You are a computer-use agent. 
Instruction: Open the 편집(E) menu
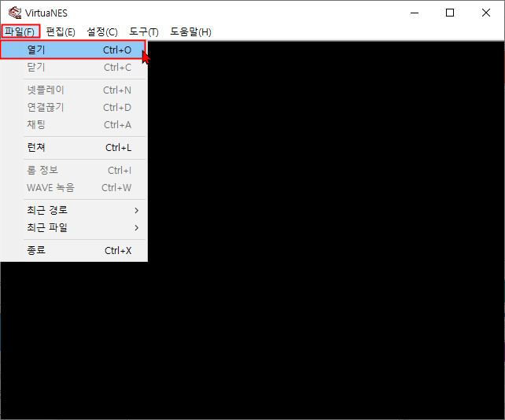(x=61, y=31)
